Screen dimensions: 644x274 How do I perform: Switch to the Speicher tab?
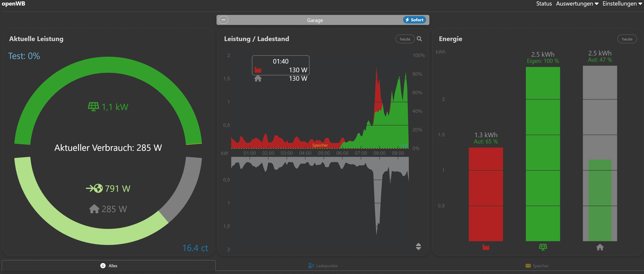[537, 266]
